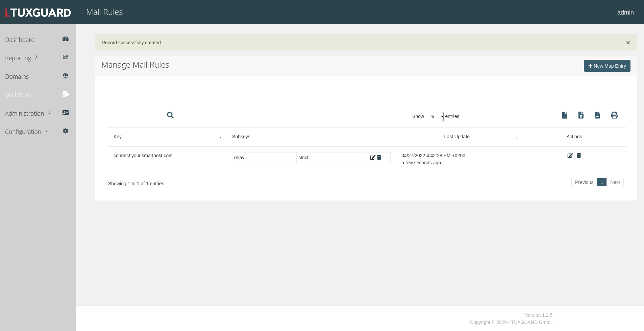
Task: Print the mail rules table
Action: click(614, 115)
